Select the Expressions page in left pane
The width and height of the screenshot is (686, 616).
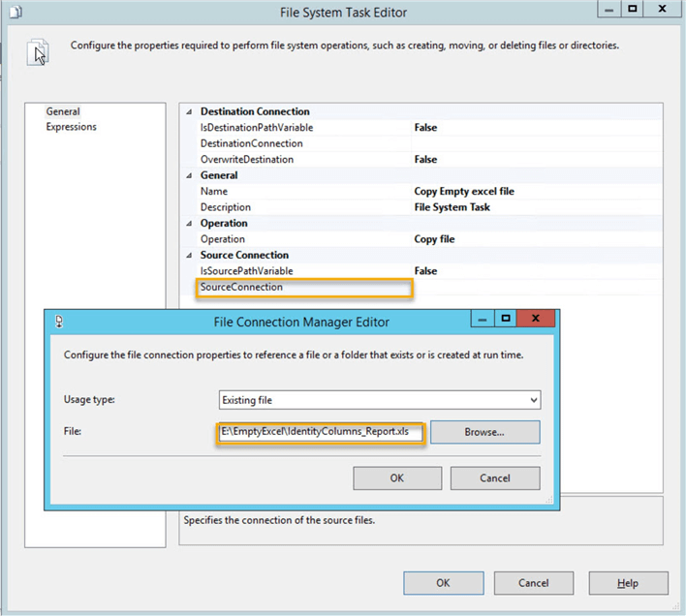click(x=72, y=127)
